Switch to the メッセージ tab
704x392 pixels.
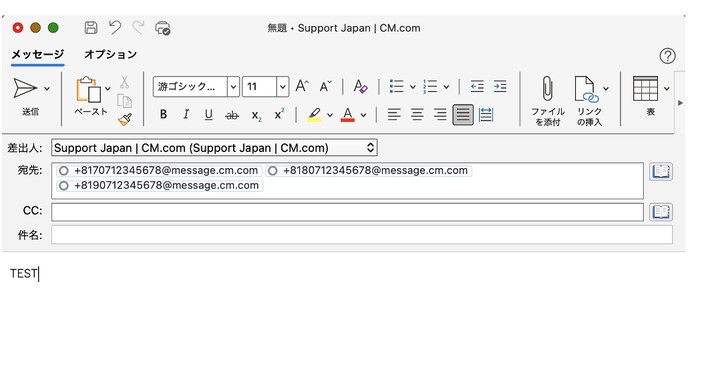click(x=38, y=54)
